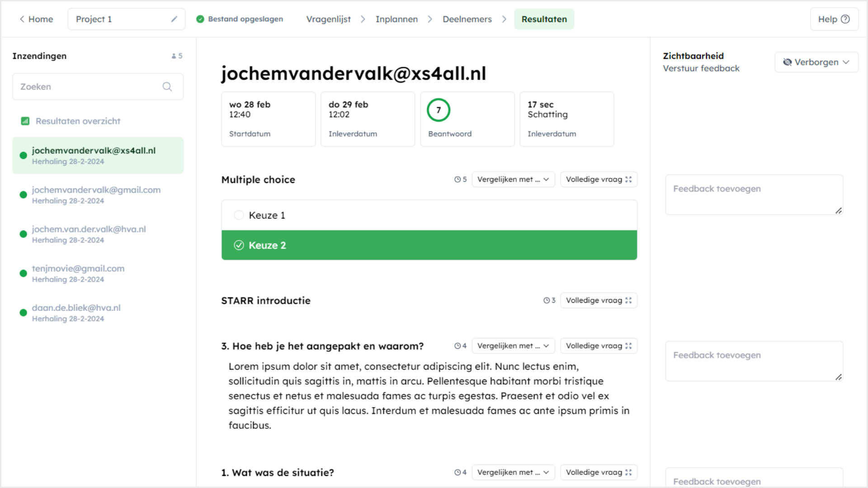Click Feedback toevoegen field for Multiple choice
The width and height of the screenshot is (868, 488).
[x=754, y=195]
